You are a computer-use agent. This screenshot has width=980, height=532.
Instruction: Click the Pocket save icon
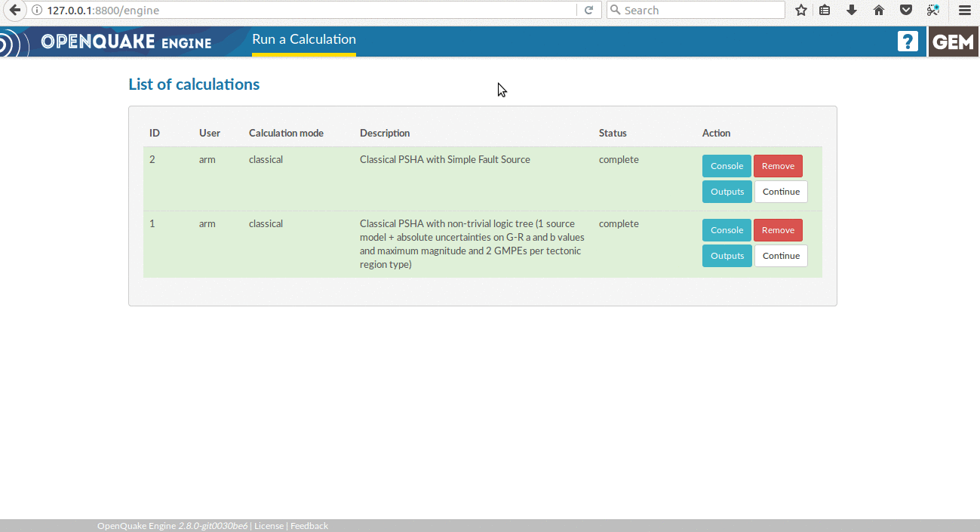tap(906, 11)
